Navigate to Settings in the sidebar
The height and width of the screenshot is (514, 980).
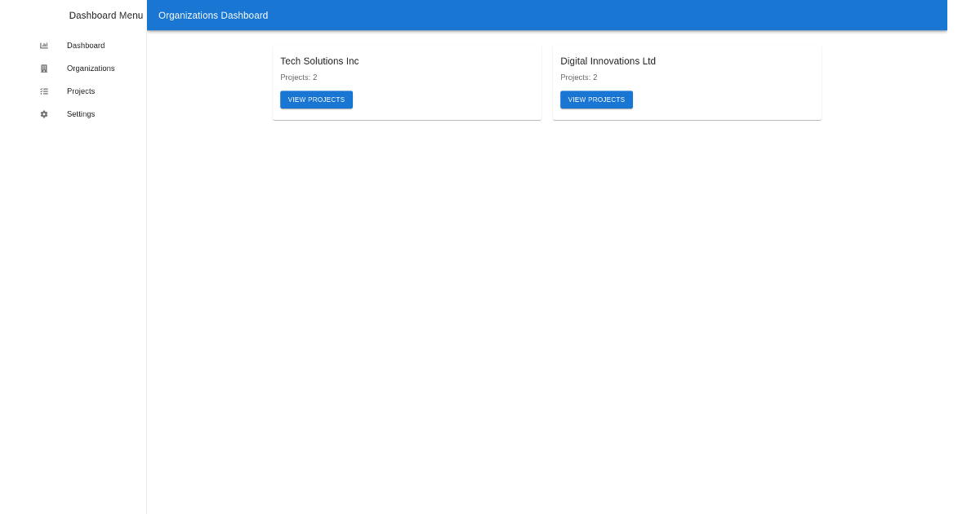[81, 114]
